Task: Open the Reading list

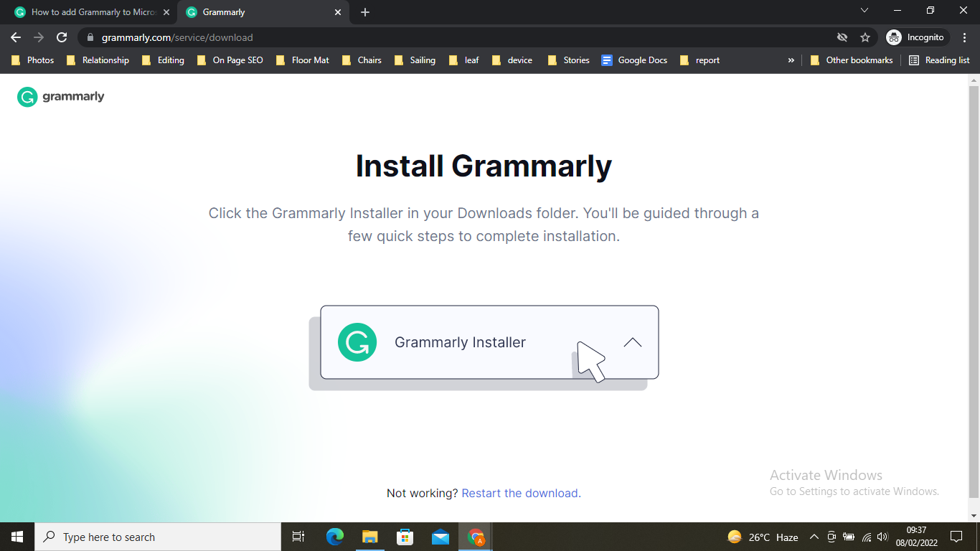Action: 939,60
